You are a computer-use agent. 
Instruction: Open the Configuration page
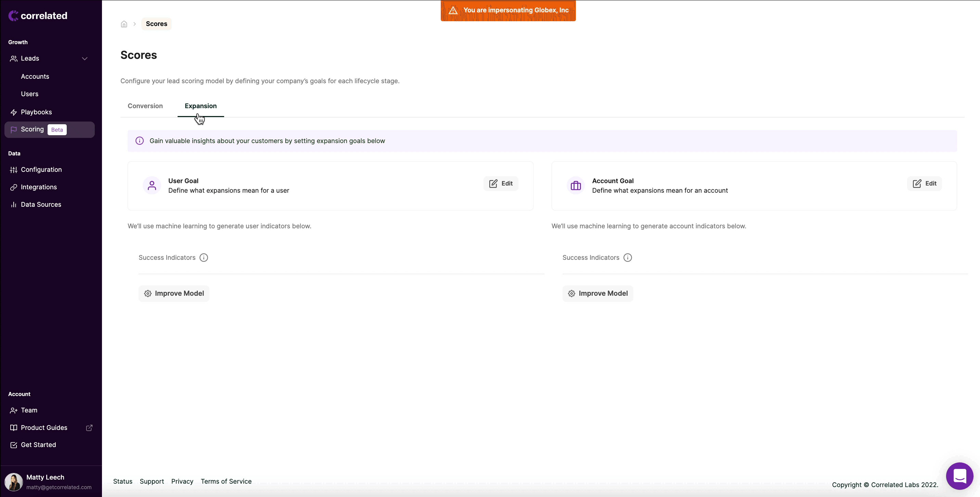coord(41,170)
